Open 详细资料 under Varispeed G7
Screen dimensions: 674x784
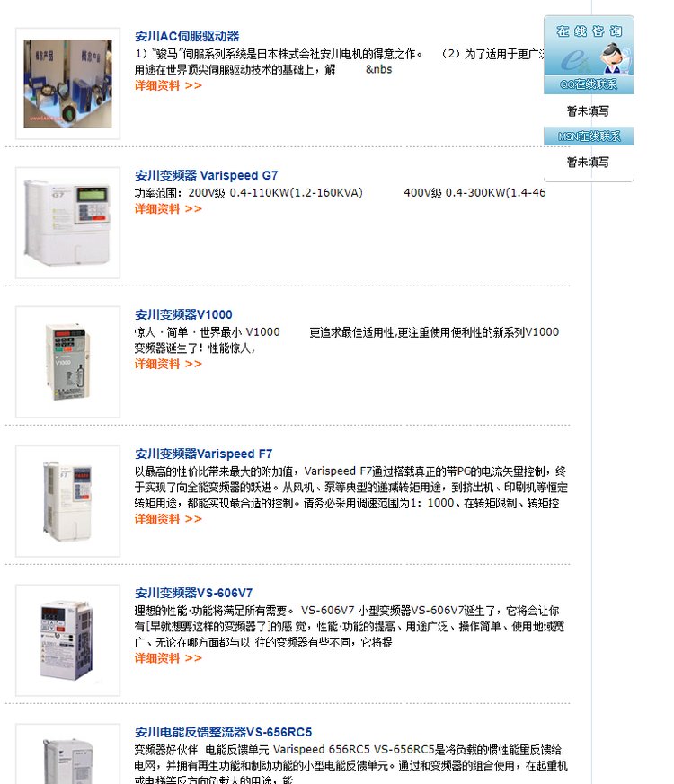coord(168,209)
